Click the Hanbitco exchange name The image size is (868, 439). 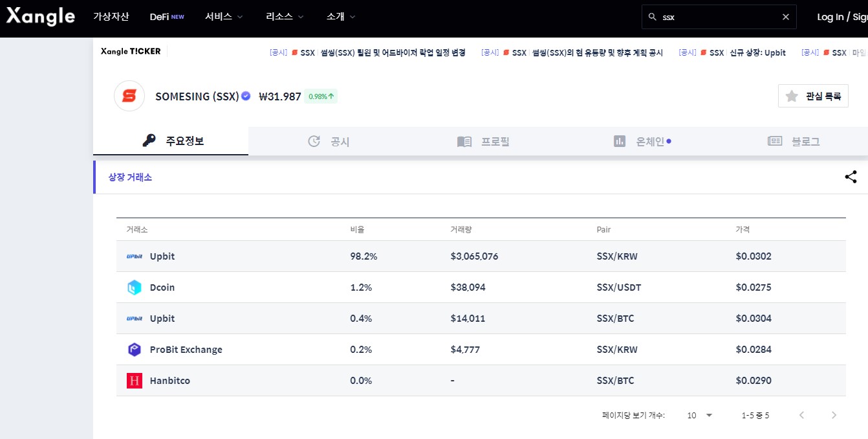tap(170, 381)
